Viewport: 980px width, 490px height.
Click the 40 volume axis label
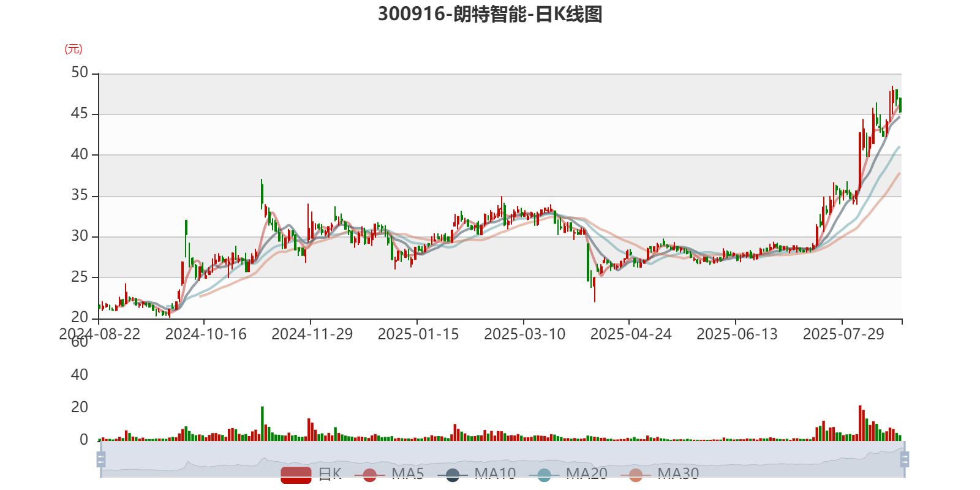tap(80, 375)
